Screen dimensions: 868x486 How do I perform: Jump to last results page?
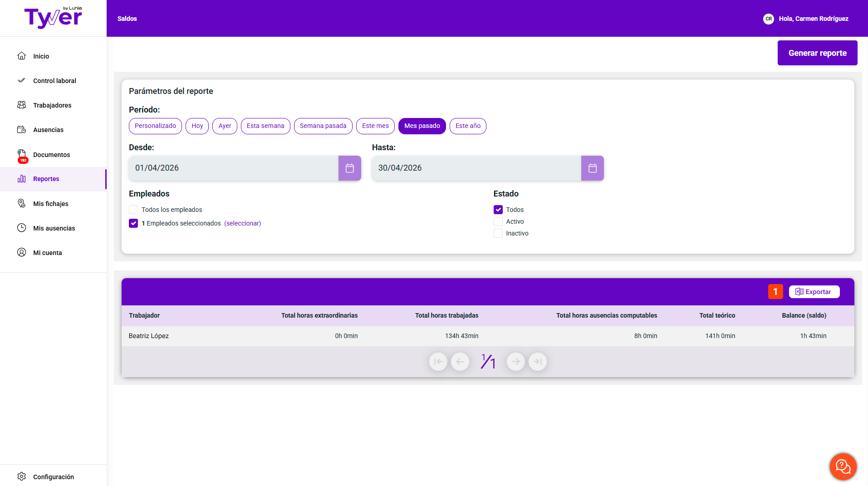pos(538,362)
